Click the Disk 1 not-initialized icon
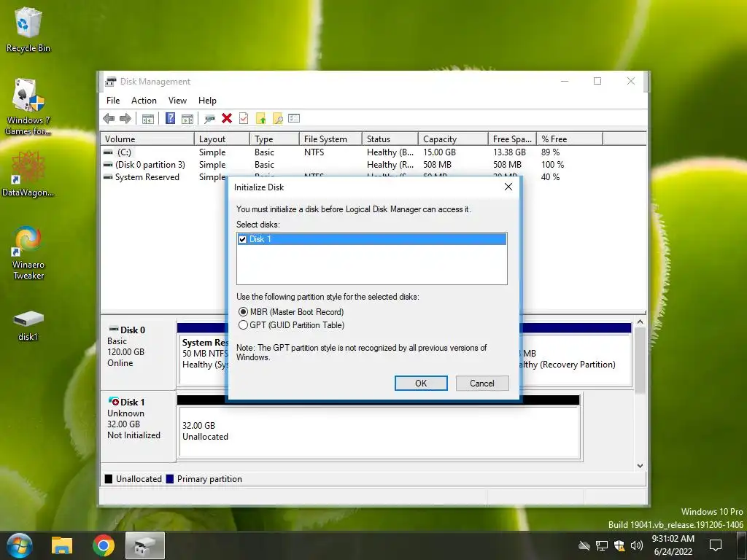Viewport: 747px width, 560px height. coord(113,402)
